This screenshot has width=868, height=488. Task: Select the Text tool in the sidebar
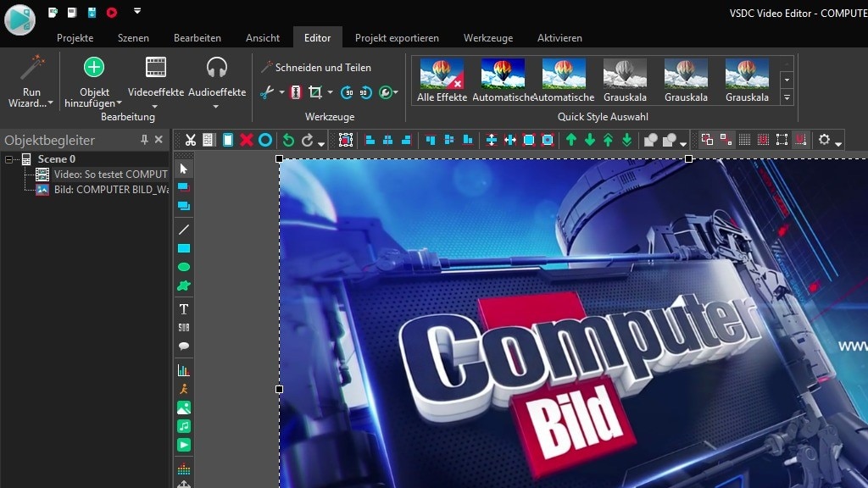tap(183, 308)
